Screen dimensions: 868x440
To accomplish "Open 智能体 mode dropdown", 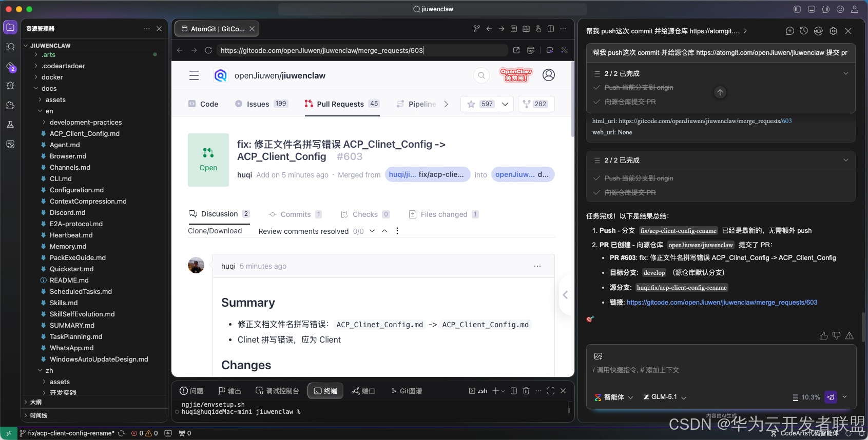I will point(614,397).
